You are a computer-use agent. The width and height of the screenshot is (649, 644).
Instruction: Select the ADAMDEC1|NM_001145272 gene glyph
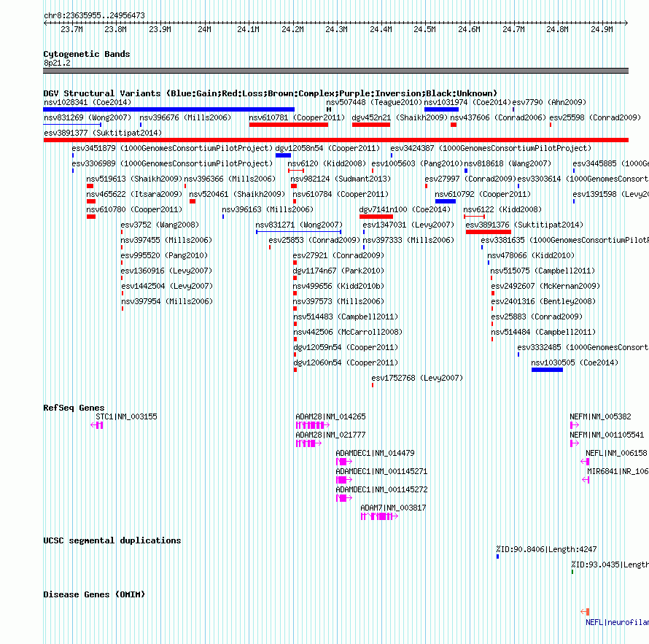(x=344, y=498)
